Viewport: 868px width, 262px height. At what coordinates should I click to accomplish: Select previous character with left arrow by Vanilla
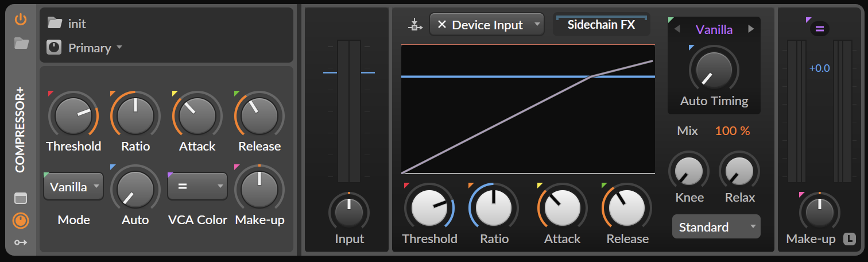pyautogui.click(x=677, y=29)
